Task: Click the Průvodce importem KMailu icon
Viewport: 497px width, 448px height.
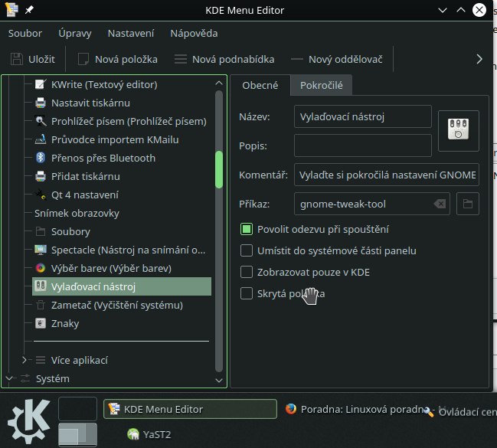Action: point(41,139)
